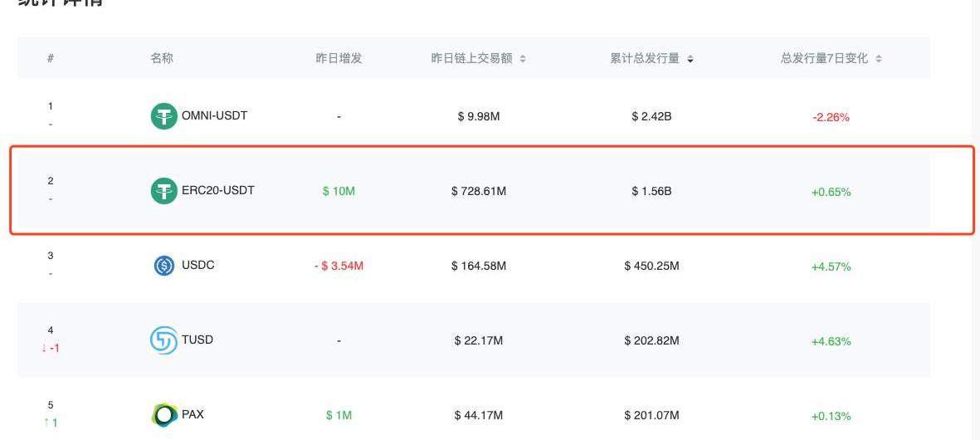The width and height of the screenshot is (980, 440).
Task: Click the ERC20-USDT Tether logo icon
Action: (163, 191)
